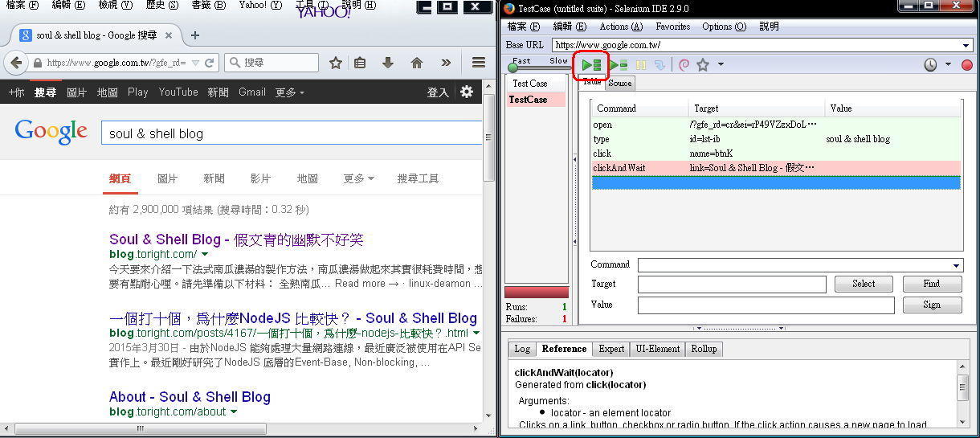Image resolution: width=980 pixels, height=438 pixels.
Task: Click the Google logo
Action: click(x=51, y=131)
